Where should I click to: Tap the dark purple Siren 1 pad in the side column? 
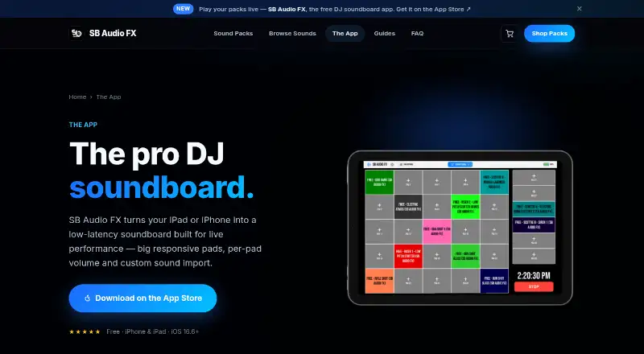[x=534, y=225]
